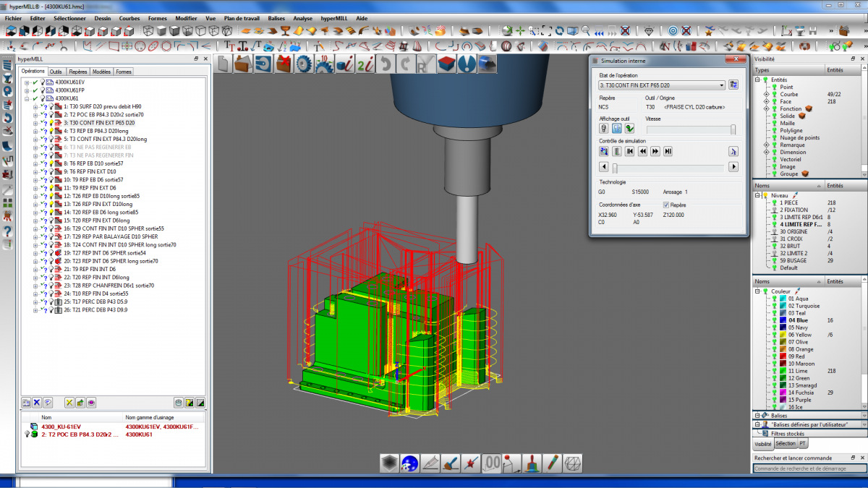The height and width of the screenshot is (488, 868).
Task: Click the tool display lightbulb icon button
Action: tap(604, 129)
